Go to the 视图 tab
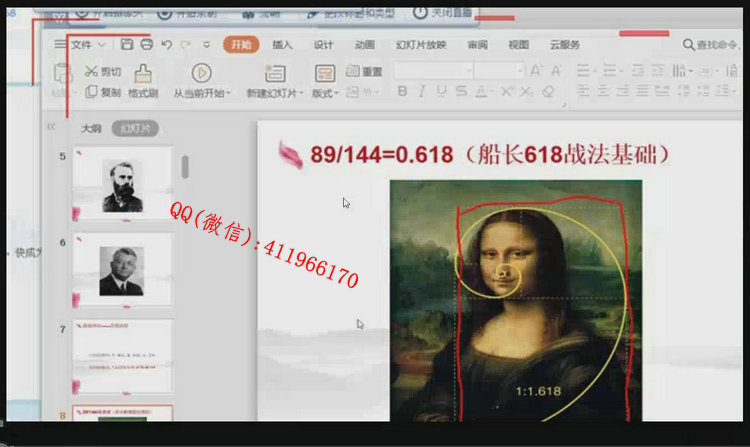This screenshot has height=447, width=750. click(518, 45)
